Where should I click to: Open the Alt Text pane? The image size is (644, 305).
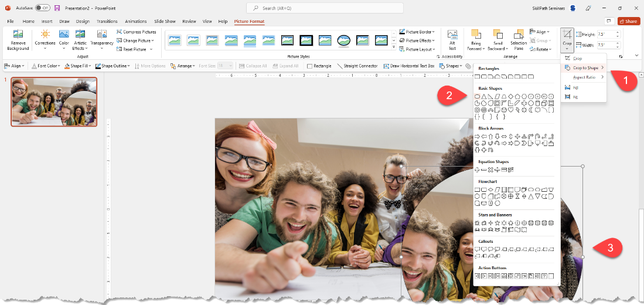(452, 40)
